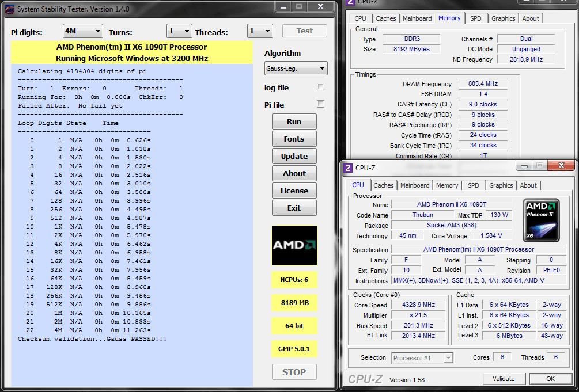Enable the Pi file checkbox
The image size is (579, 392).
point(320,104)
